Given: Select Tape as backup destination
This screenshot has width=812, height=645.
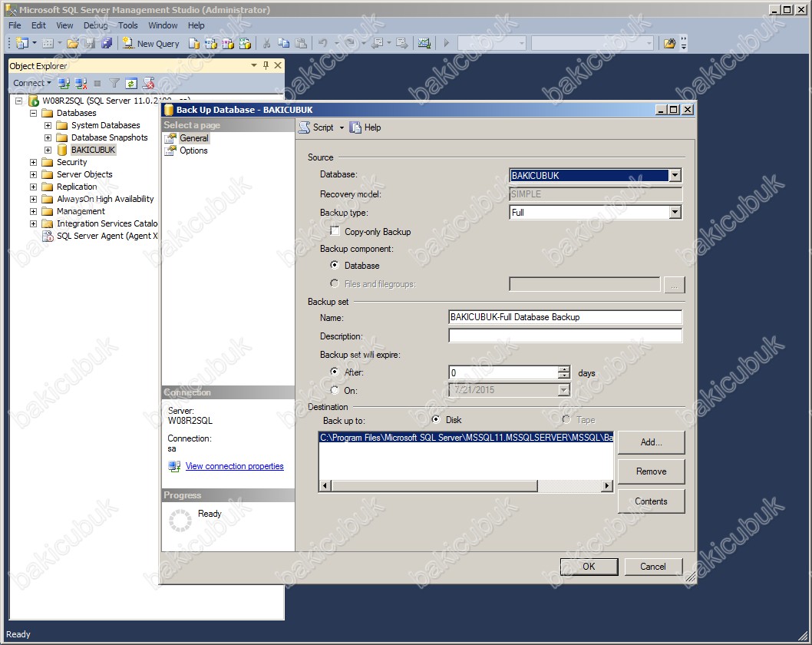Looking at the screenshot, I should 566,419.
